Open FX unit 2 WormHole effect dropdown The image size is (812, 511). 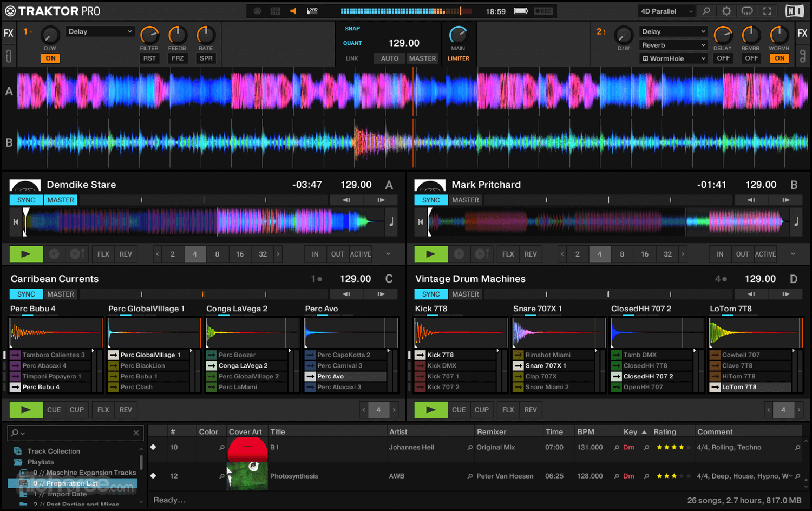[x=673, y=59]
